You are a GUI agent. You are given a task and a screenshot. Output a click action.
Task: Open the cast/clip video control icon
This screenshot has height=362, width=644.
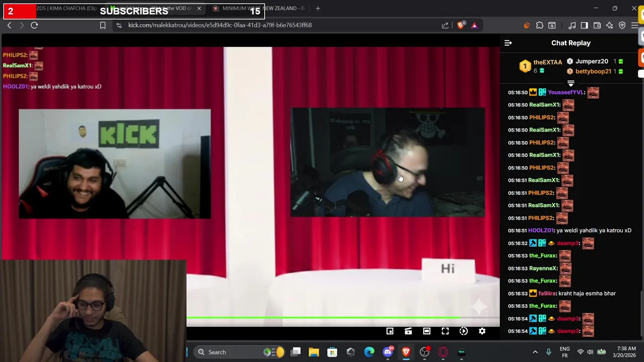click(408, 331)
